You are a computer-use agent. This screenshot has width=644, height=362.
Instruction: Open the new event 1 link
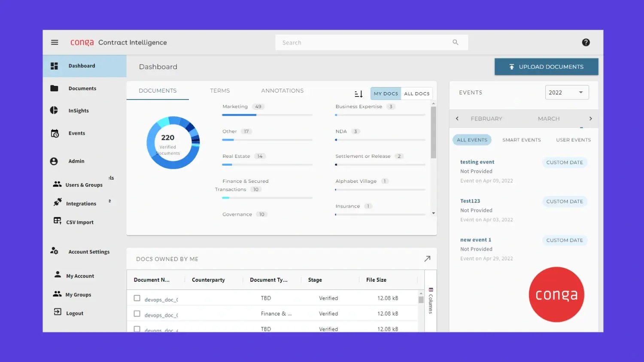pyautogui.click(x=476, y=240)
